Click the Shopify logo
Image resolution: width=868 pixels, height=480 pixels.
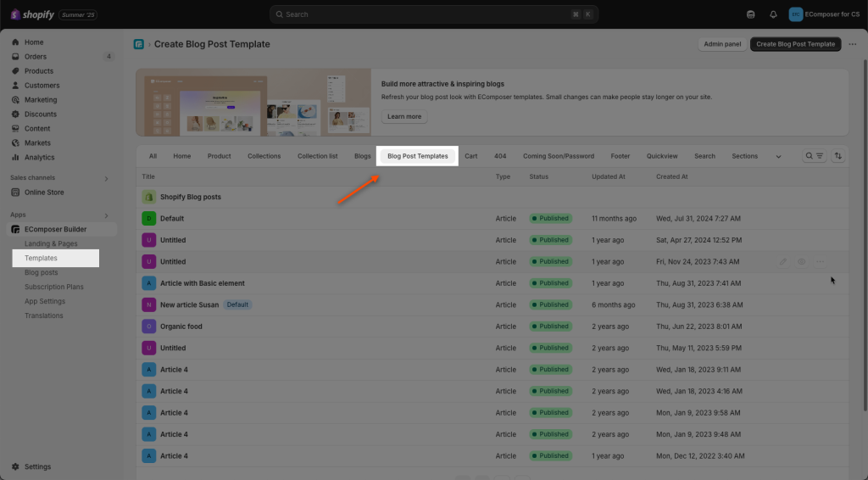tap(33, 14)
